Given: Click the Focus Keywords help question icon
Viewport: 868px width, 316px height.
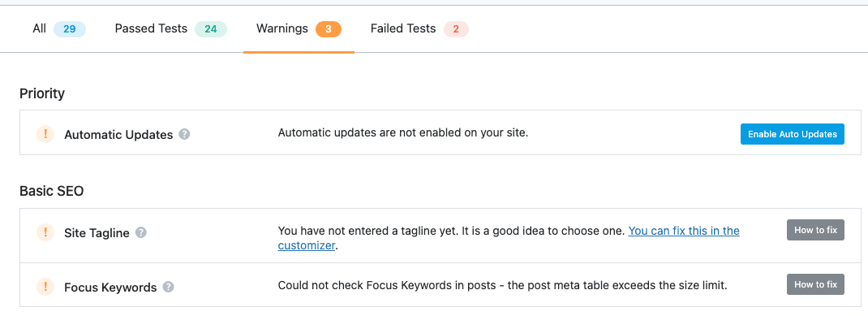Looking at the screenshot, I should [x=168, y=288].
